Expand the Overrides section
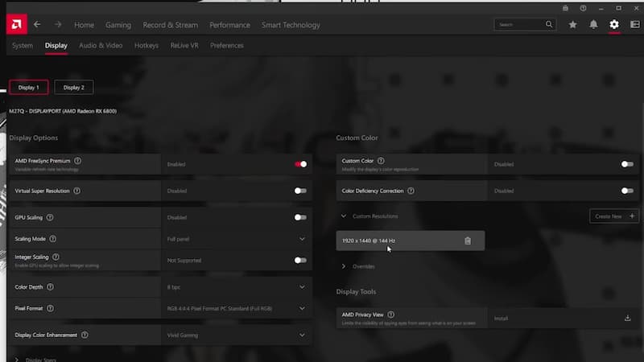644x362 pixels. click(344, 266)
